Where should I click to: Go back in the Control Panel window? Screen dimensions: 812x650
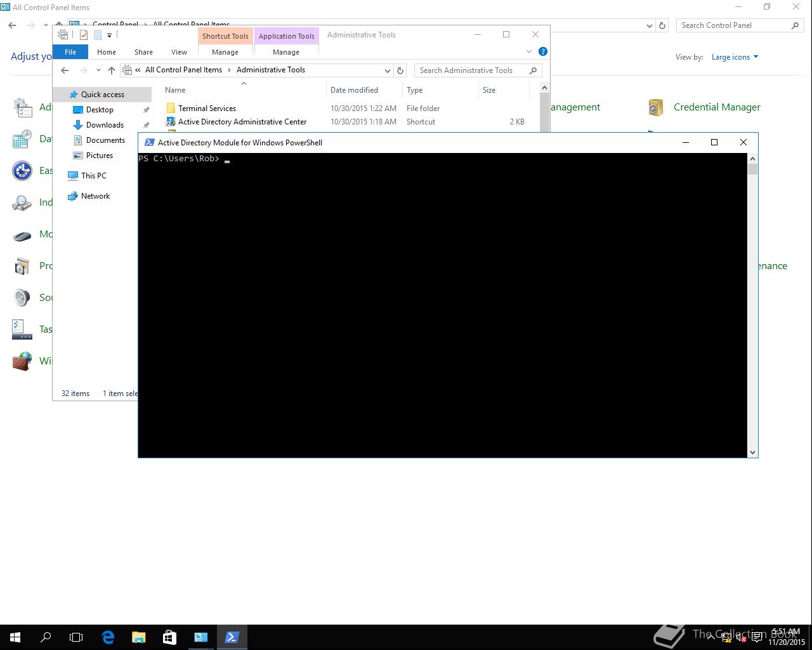click(x=12, y=25)
